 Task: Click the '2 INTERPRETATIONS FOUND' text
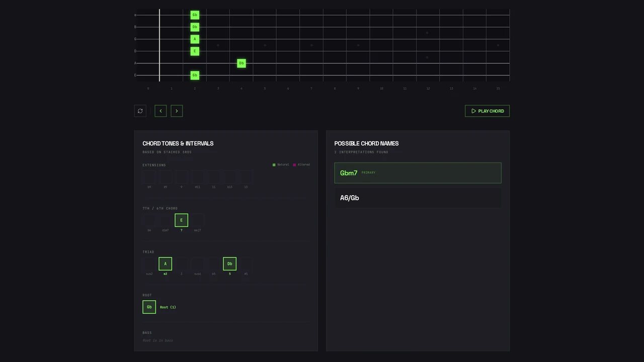pos(361,152)
